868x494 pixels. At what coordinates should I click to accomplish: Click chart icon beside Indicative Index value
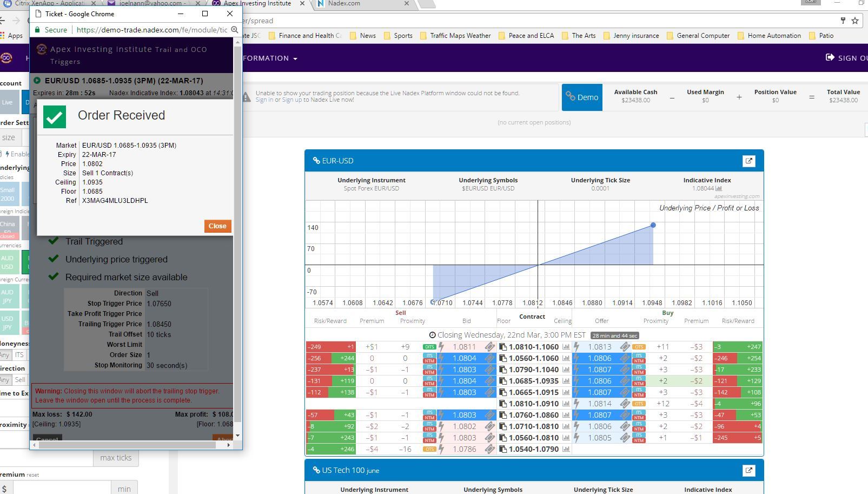pos(719,188)
